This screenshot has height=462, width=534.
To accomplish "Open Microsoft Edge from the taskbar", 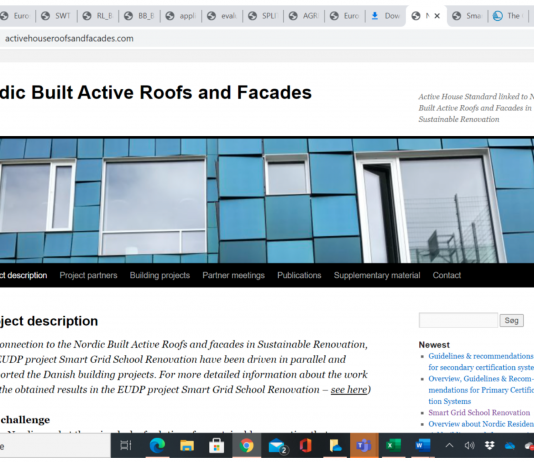I will (x=157, y=445).
